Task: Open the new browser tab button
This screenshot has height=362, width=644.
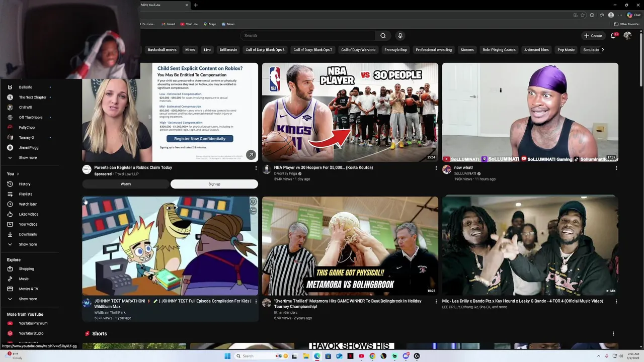Action: coord(196,5)
